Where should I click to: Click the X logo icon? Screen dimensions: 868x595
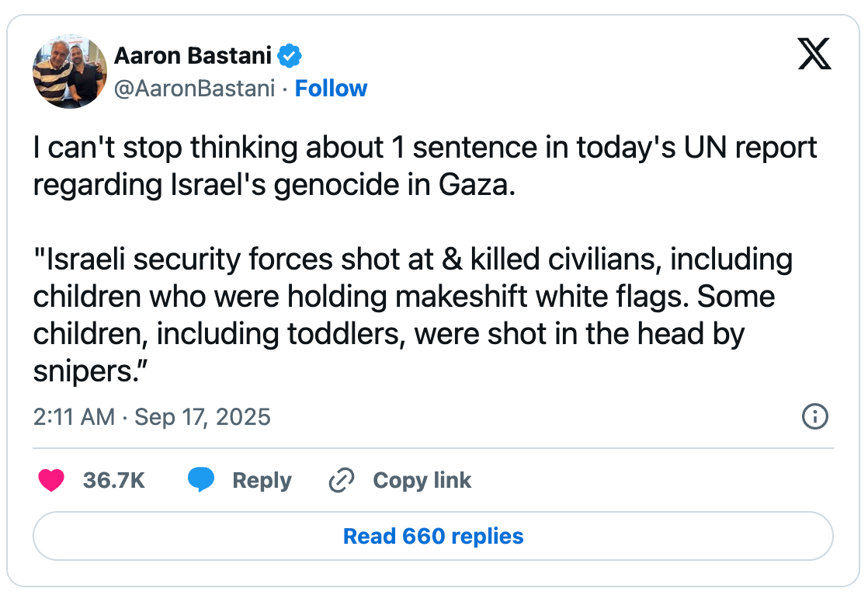click(x=814, y=55)
